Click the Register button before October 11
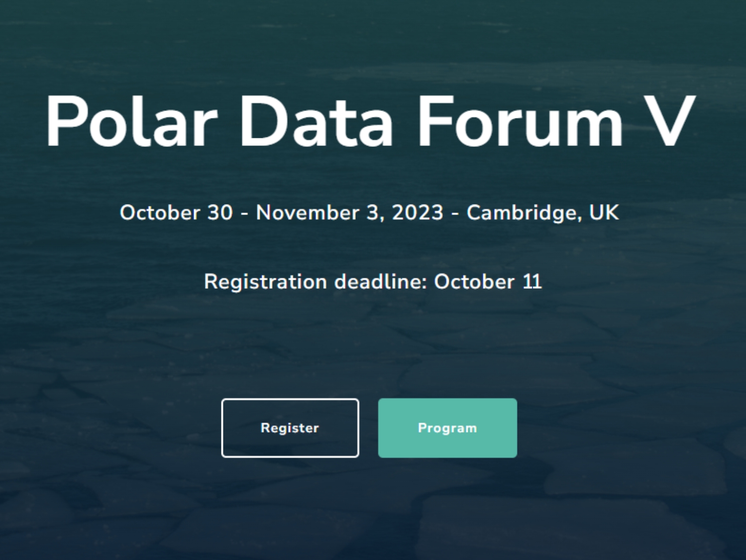The height and width of the screenshot is (560, 746). [290, 428]
